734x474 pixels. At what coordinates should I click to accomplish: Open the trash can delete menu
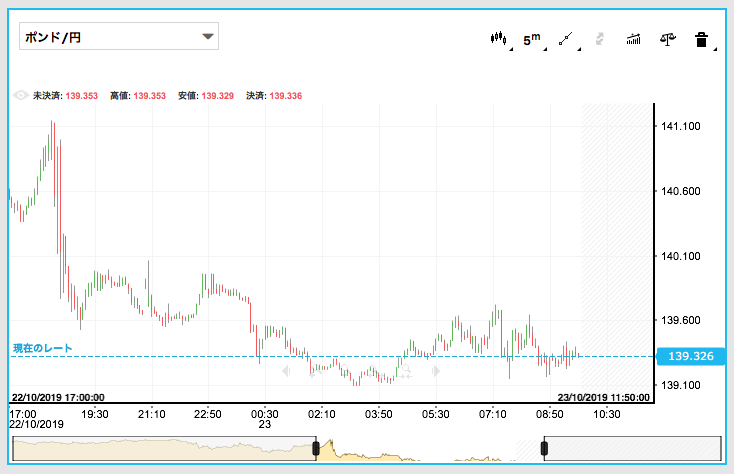pos(702,40)
